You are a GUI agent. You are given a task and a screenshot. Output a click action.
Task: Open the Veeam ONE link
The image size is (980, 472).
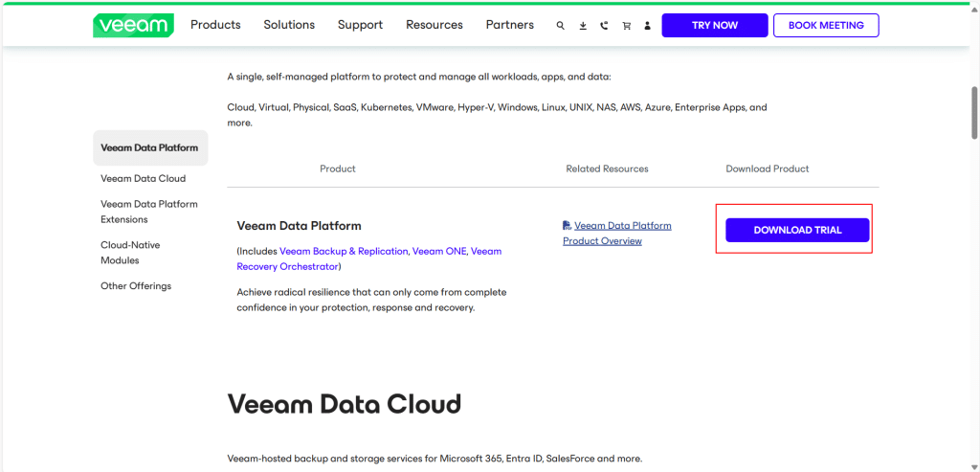pos(439,251)
